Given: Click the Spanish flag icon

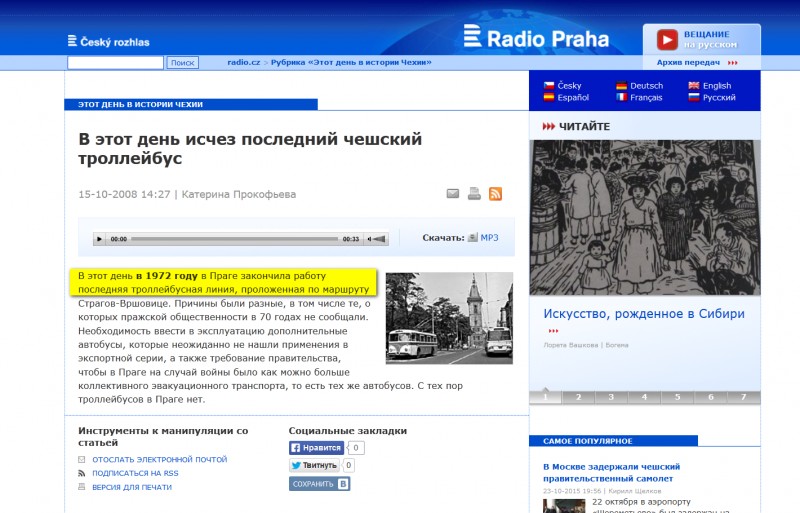Looking at the screenshot, I should coord(548,98).
